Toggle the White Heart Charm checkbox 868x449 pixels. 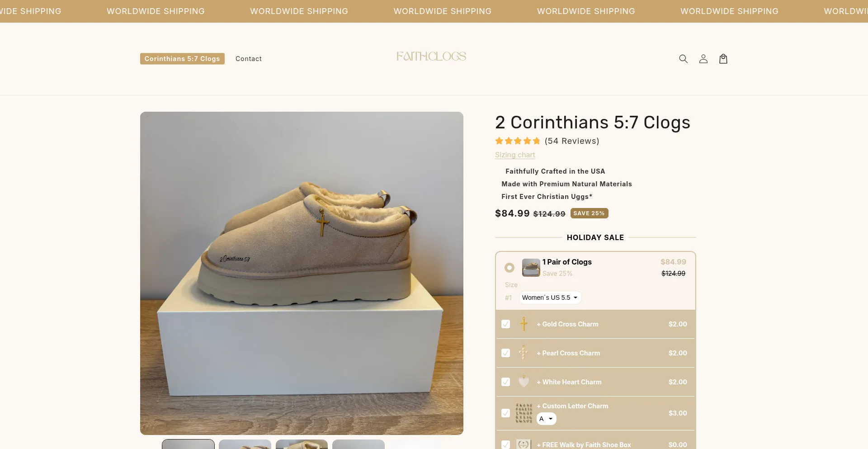[506, 382]
